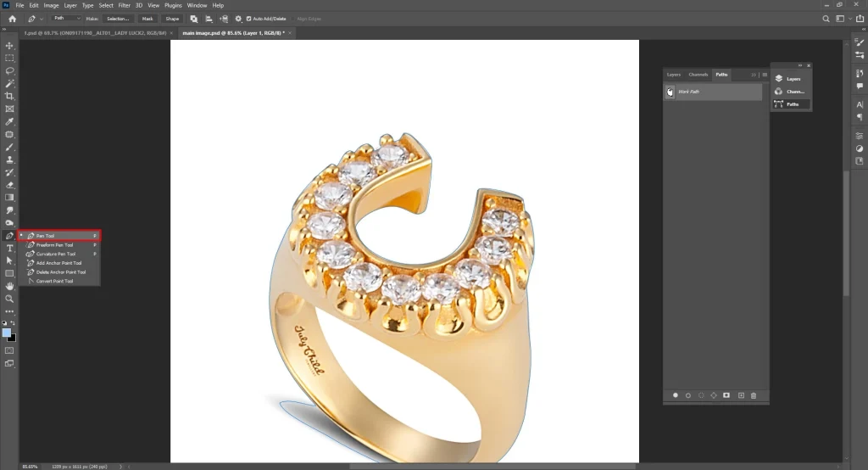Click the Hand tool
This screenshot has width=868, height=470.
(9, 286)
